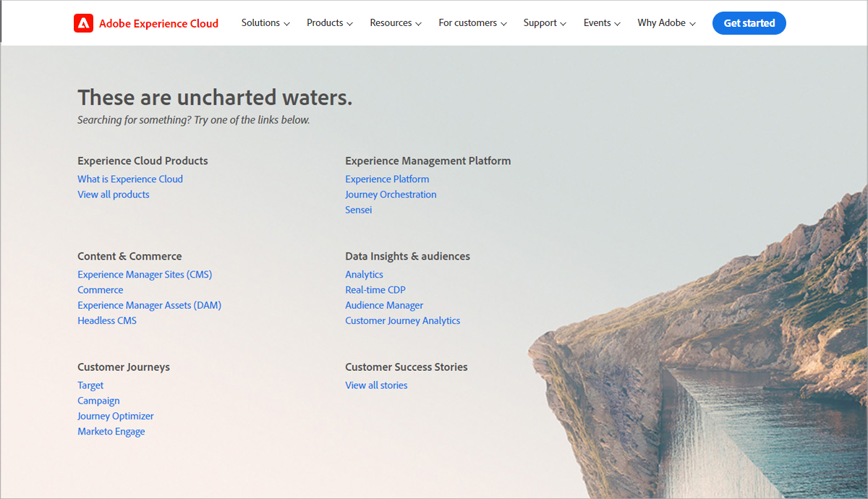
Task: Visit Journey Orchestration page
Action: [x=391, y=195]
